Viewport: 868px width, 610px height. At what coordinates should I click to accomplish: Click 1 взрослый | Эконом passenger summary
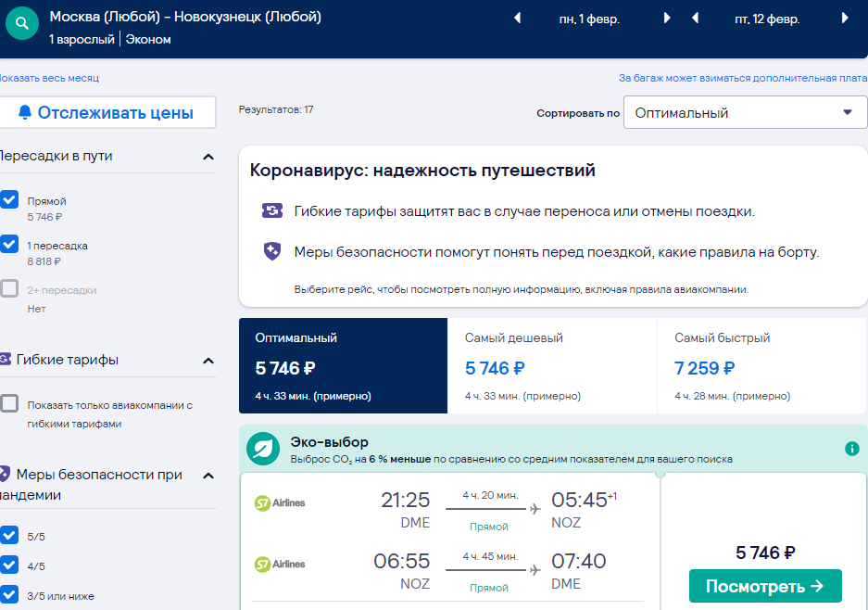click(109, 39)
